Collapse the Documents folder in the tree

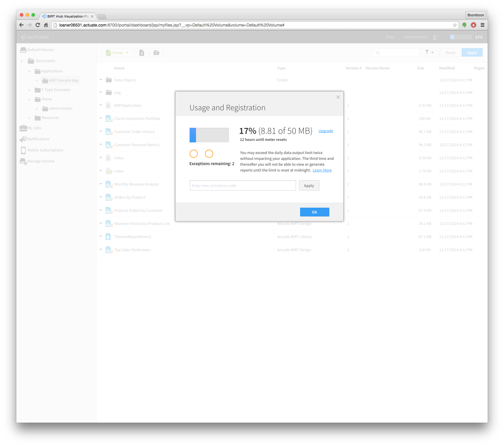[x=22, y=61]
